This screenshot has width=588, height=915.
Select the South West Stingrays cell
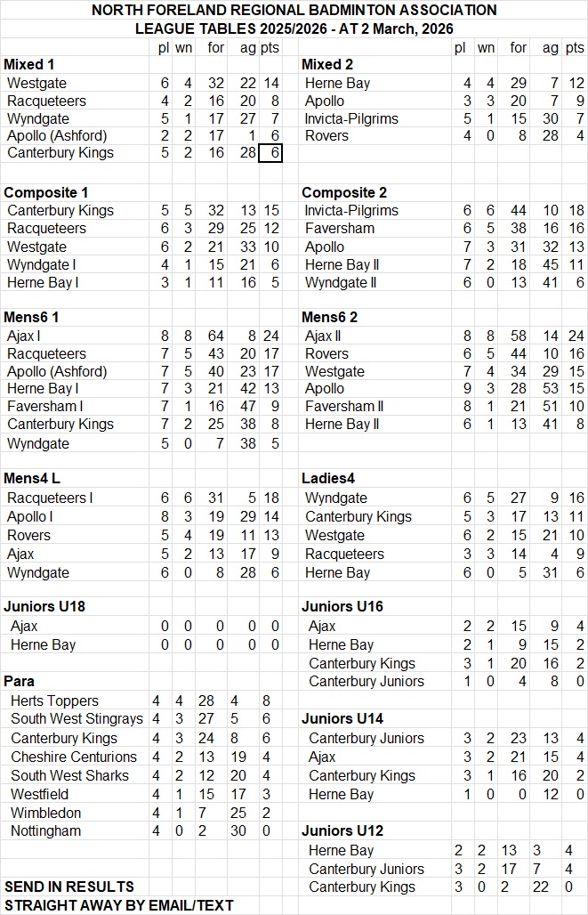77,719
